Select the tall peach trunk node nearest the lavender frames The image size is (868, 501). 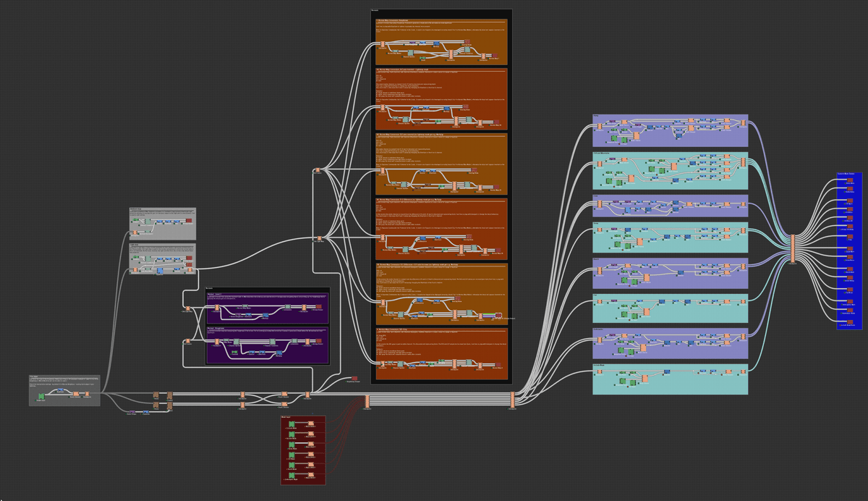pyautogui.click(x=513, y=400)
